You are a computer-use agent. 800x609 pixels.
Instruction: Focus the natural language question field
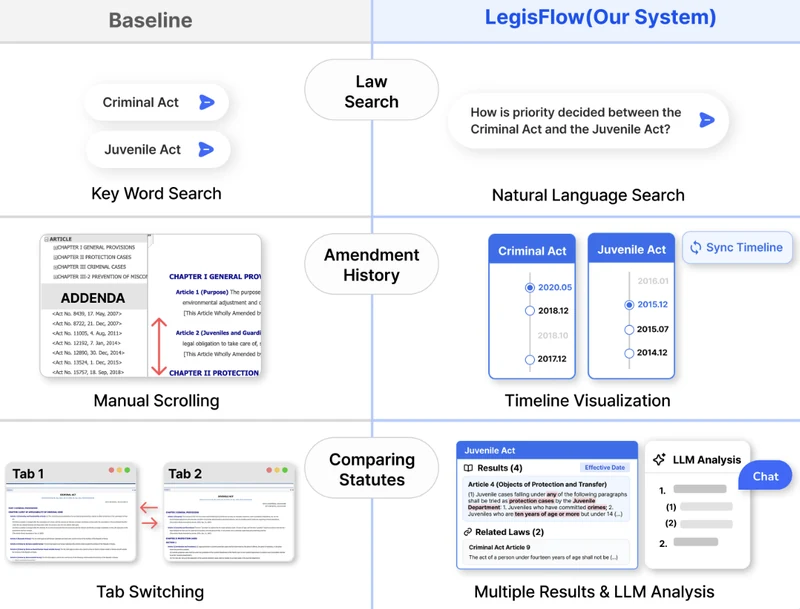[x=588, y=121]
